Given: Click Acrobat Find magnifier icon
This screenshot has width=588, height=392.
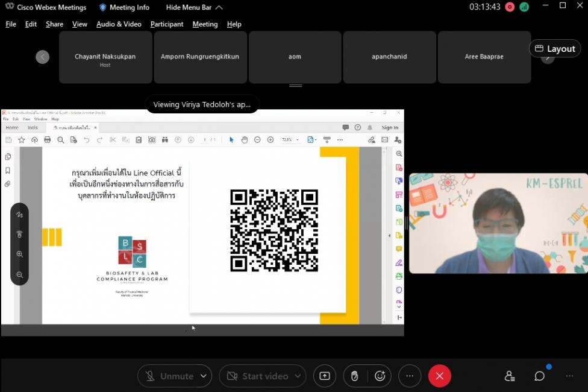Looking at the screenshot, I should pyautogui.click(x=60, y=140).
